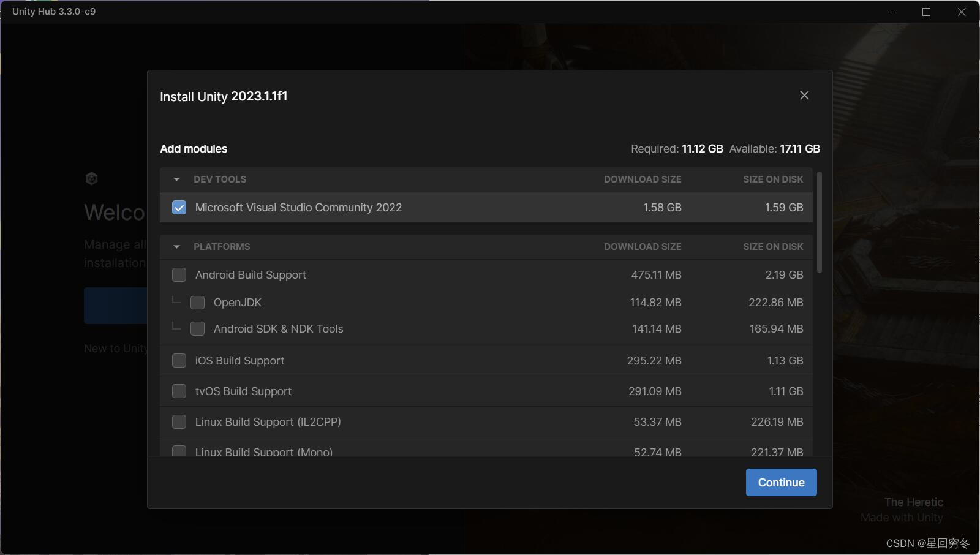
Task: Collapse the DEV TOOLS section
Action: click(177, 179)
